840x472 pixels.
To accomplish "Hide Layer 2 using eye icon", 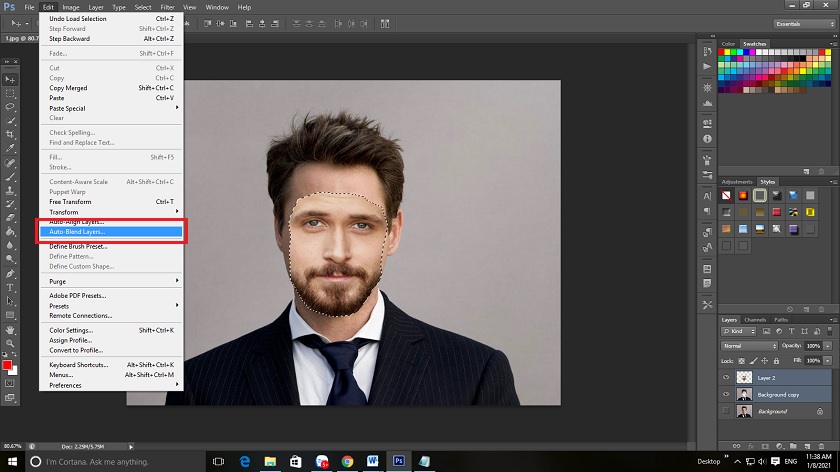I will (726, 378).
